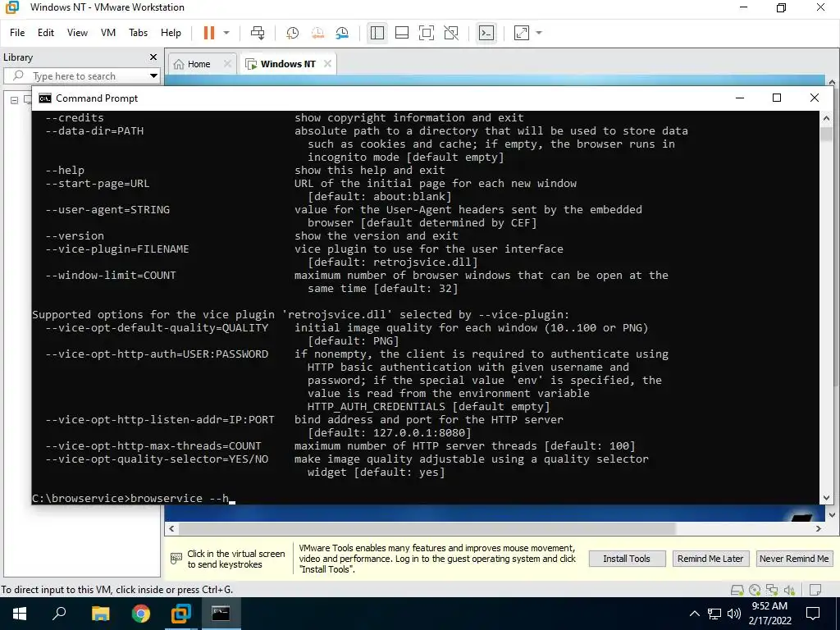Click the sound card status icon

[789, 591]
